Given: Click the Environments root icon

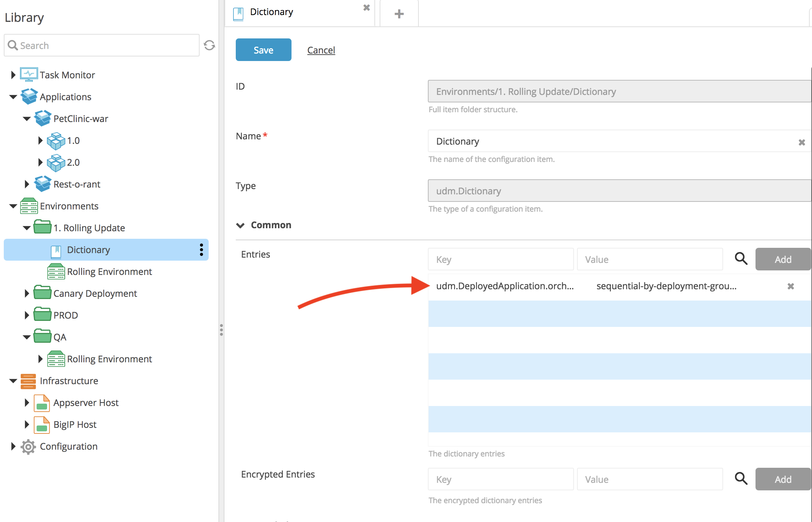Looking at the screenshot, I should point(29,206).
